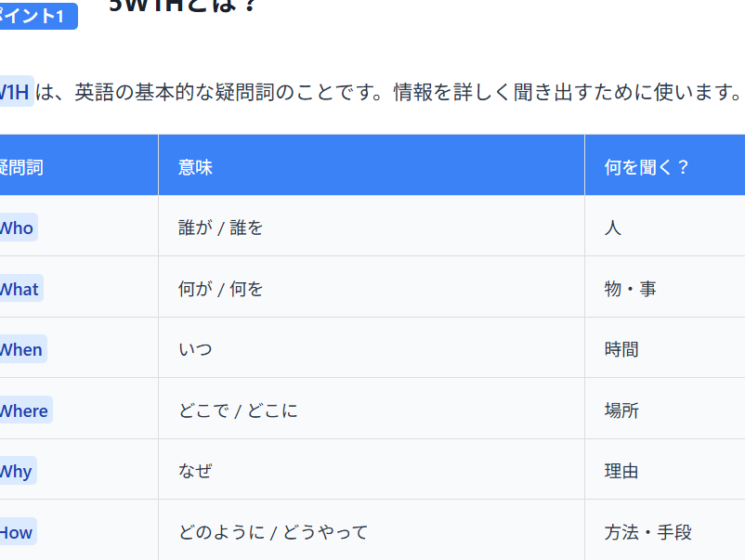The height and width of the screenshot is (560, 745).
Task: Click the highlighted 5W1H term in paragraph
Action: click(15, 92)
